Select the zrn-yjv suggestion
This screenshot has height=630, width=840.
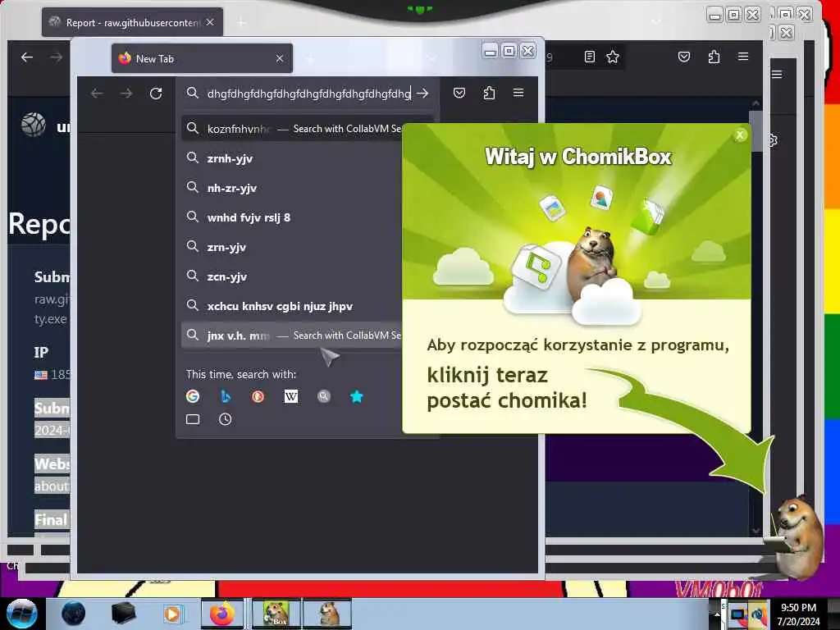coord(293,247)
